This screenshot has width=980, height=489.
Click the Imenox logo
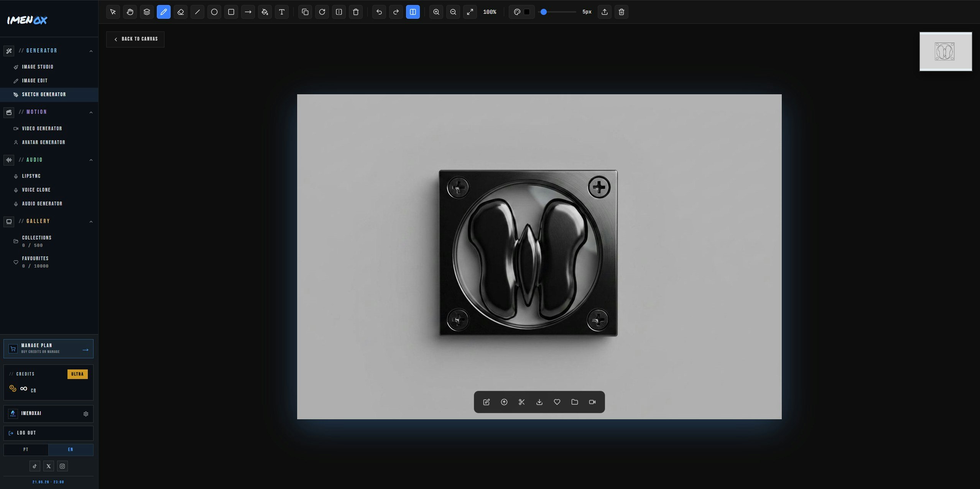pyautogui.click(x=27, y=20)
